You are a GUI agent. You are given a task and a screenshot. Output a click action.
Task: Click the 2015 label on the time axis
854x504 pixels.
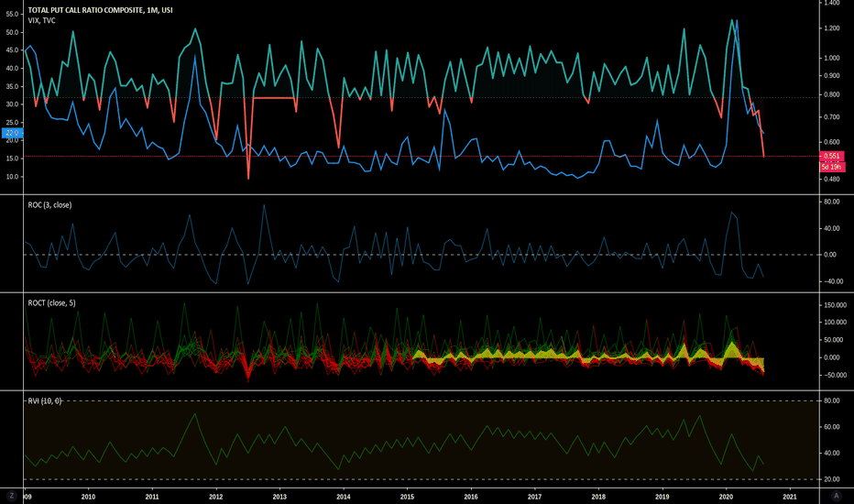tap(407, 497)
